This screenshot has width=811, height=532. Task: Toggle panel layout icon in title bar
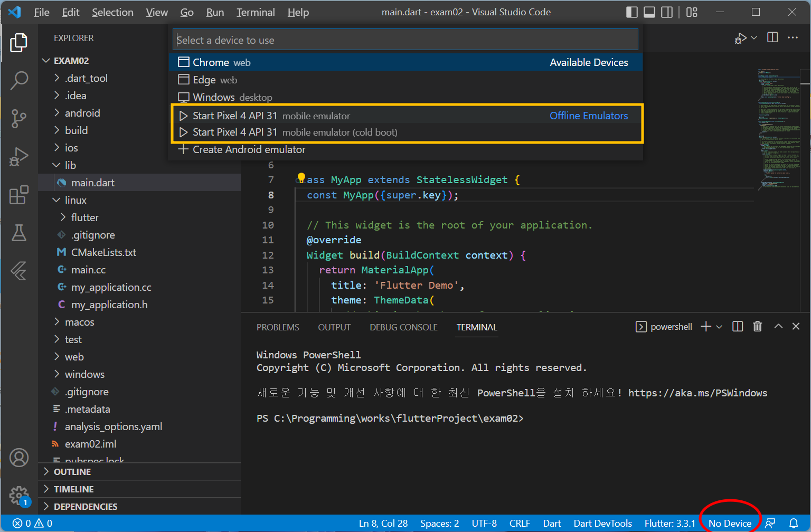pos(649,12)
